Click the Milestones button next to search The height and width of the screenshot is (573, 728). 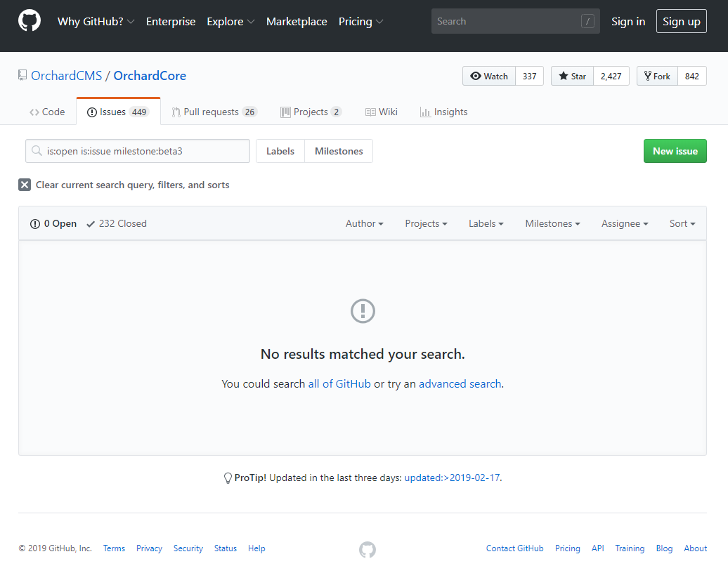[339, 151]
